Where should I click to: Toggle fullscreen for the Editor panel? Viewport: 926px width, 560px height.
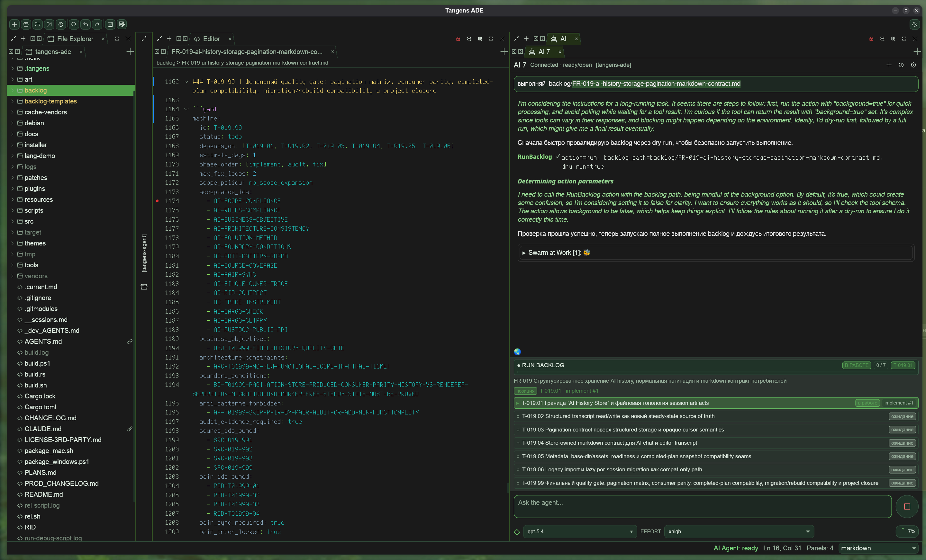491,39
